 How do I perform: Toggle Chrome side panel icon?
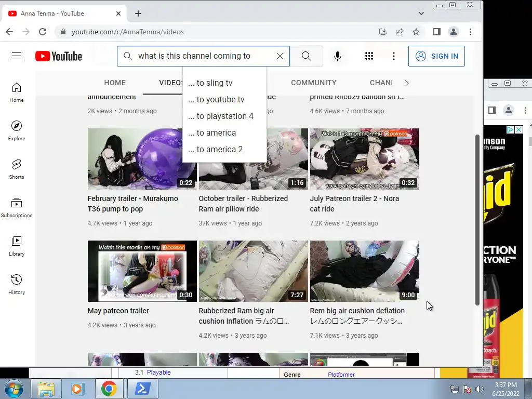(436, 32)
